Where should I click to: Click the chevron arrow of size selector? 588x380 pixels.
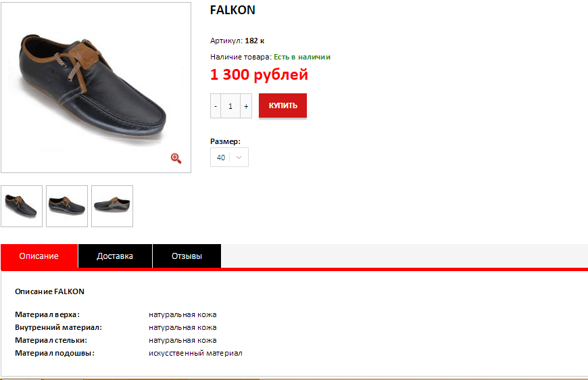[x=239, y=158]
